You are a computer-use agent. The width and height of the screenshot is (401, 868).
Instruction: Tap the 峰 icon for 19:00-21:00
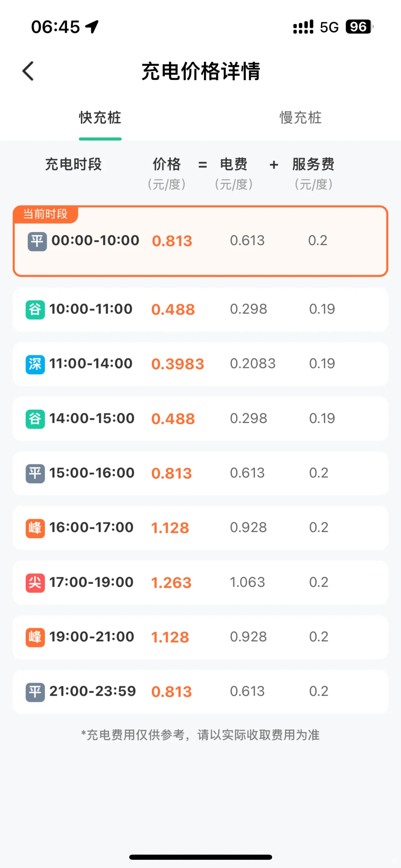click(x=35, y=637)
